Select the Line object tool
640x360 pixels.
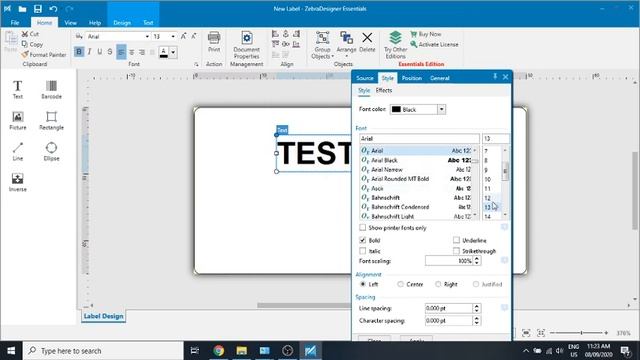click(x=18, y=151)
